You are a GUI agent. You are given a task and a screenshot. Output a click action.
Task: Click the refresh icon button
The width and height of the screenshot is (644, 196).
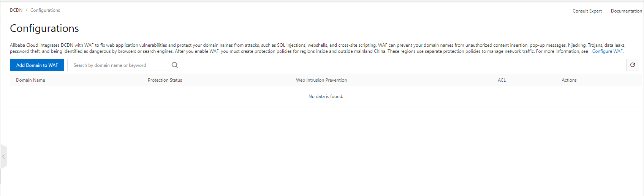(632, 65)
